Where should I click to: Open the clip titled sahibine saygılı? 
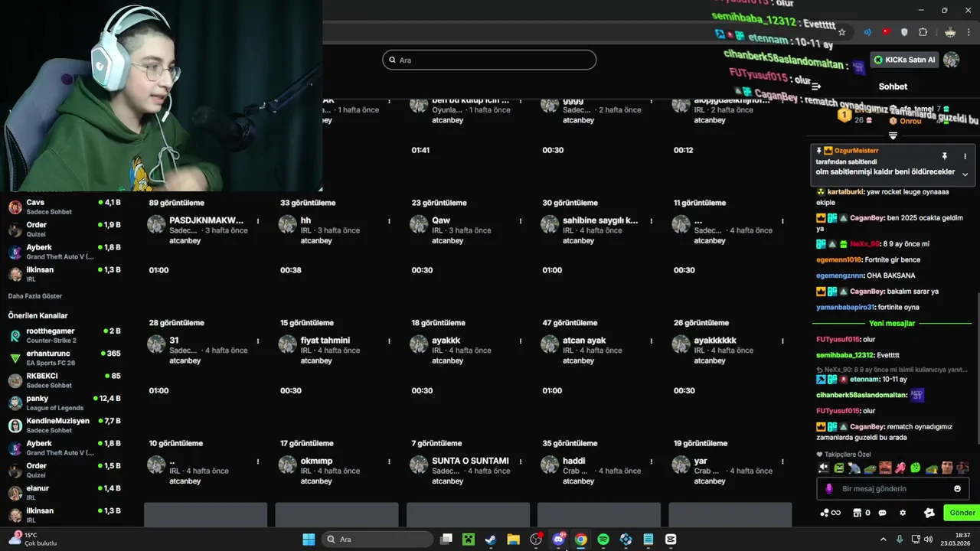click(x=600, y=220)
